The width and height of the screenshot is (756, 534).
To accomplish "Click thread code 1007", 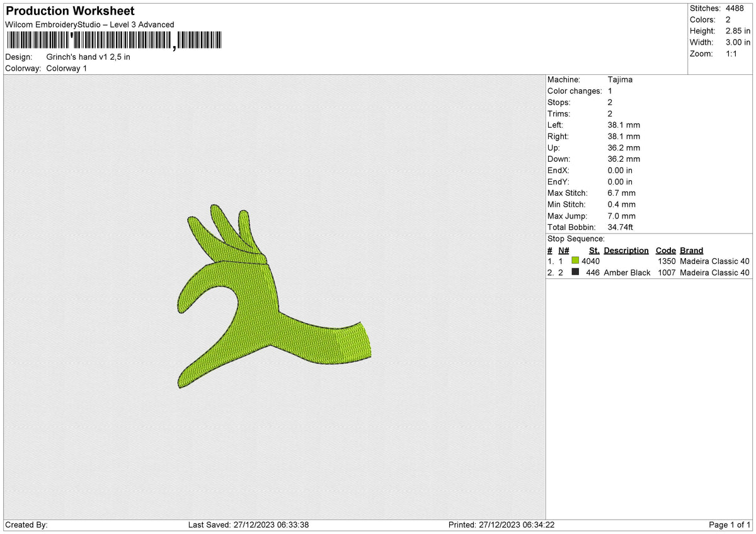I will pos(667,272).
